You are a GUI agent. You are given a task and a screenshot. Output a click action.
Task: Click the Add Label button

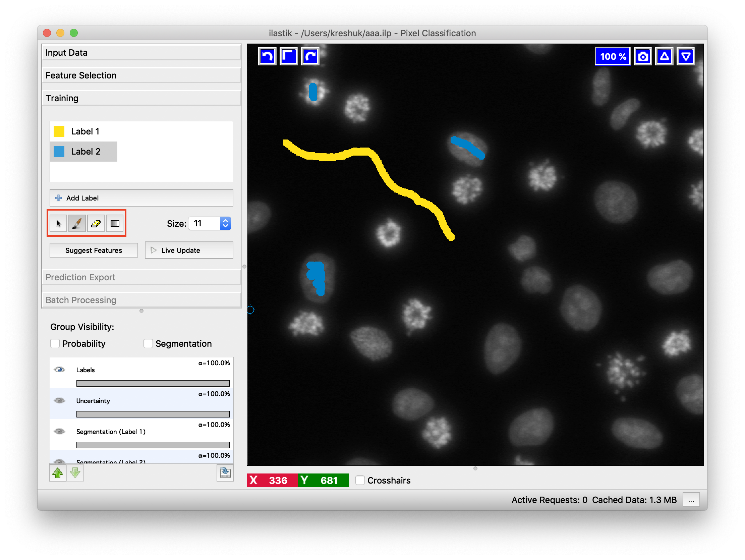142,199
